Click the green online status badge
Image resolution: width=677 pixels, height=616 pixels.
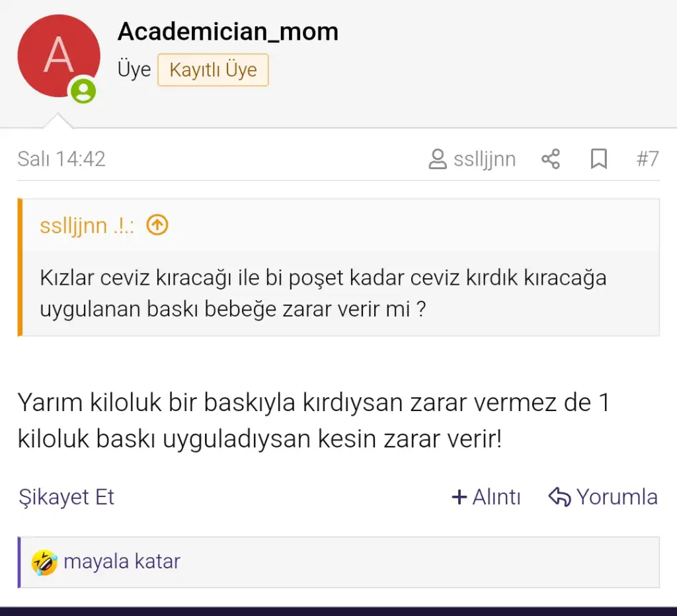pyautogui.click(x=83, y=91)
